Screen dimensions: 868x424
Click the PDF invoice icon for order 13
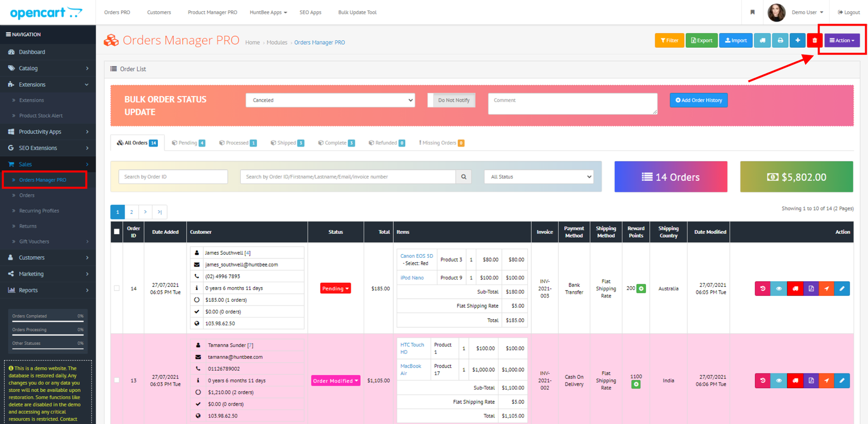(811, 381)
